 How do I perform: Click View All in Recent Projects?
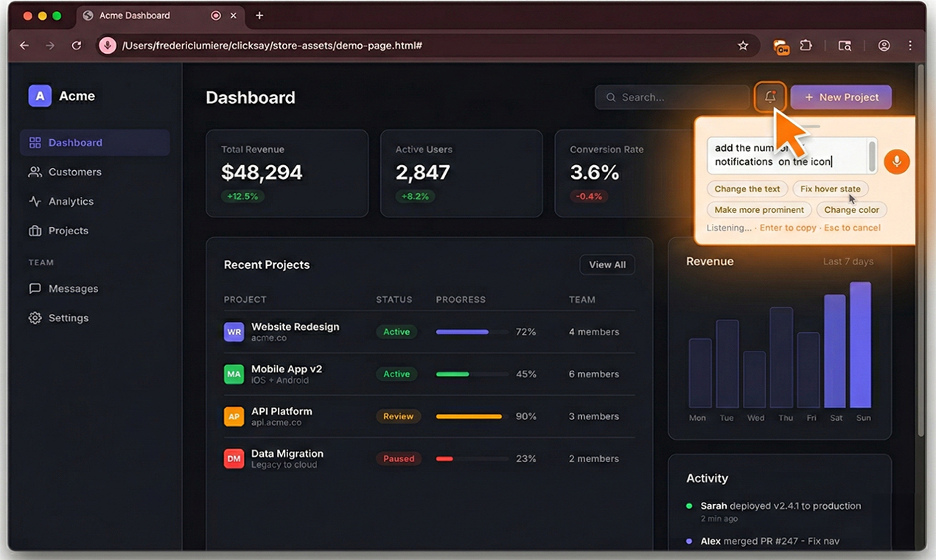click(607, 265)
